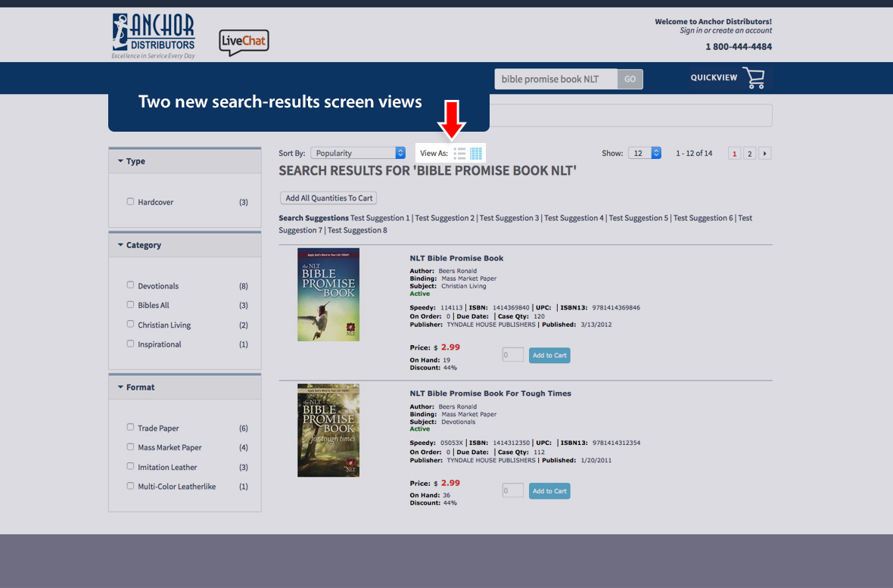Tick the Trade Paper format filter
Screen dimensions: 893x588
130,428
